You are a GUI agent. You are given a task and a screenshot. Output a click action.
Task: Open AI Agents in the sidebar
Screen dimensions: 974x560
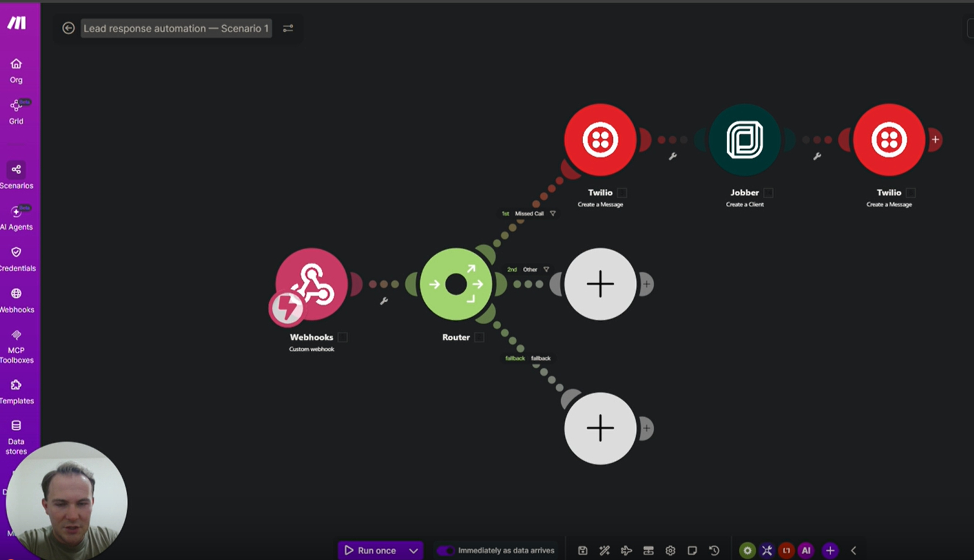(x=16, y=218)
